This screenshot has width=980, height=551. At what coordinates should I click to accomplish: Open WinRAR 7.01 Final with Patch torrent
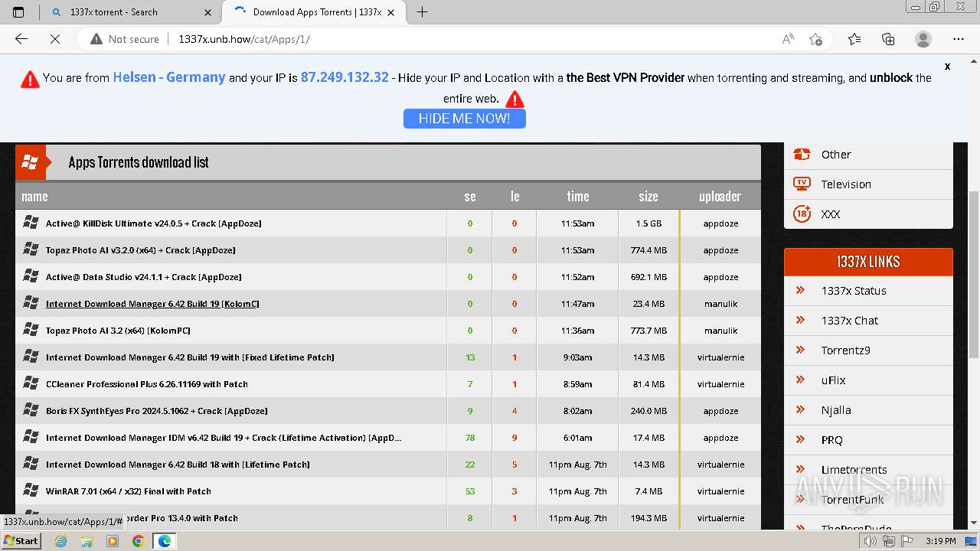point(129,491)
